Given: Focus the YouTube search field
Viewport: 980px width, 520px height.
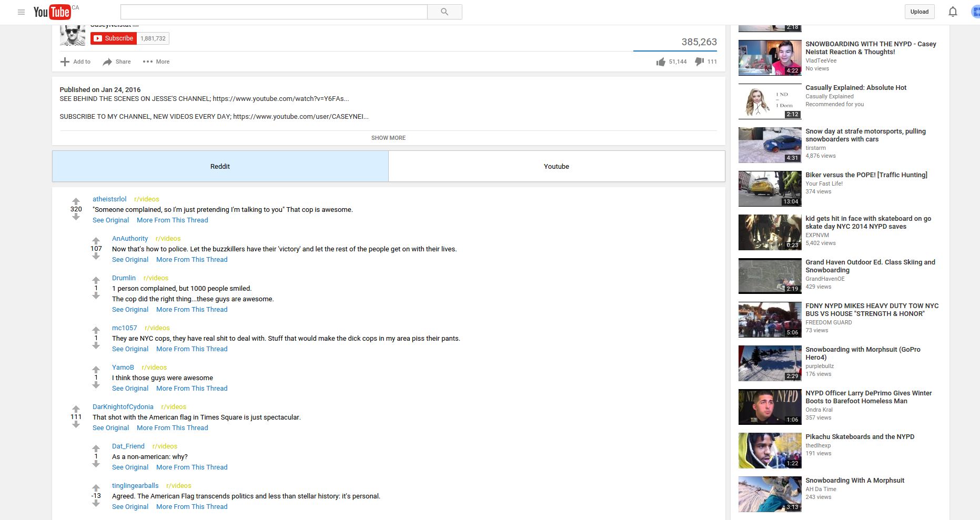Looking at the screenshot, I should click(274, 12).
